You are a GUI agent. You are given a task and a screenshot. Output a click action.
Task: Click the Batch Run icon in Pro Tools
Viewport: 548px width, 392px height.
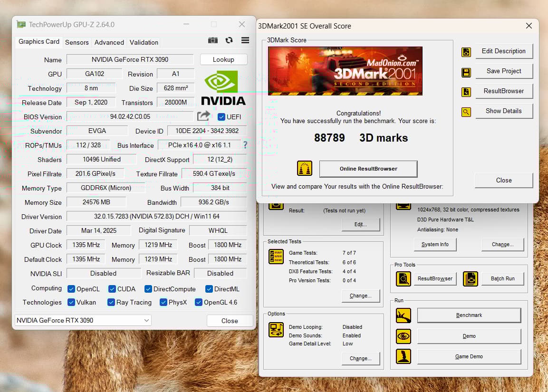[470, 278]
